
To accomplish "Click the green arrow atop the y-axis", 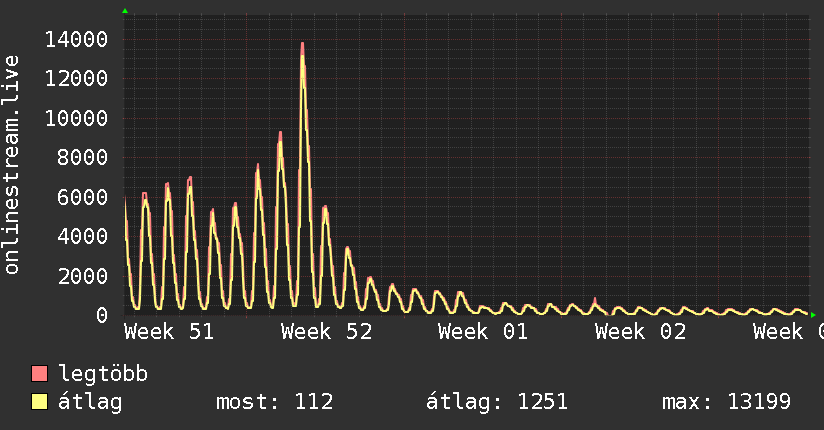I will click(125, 11).
